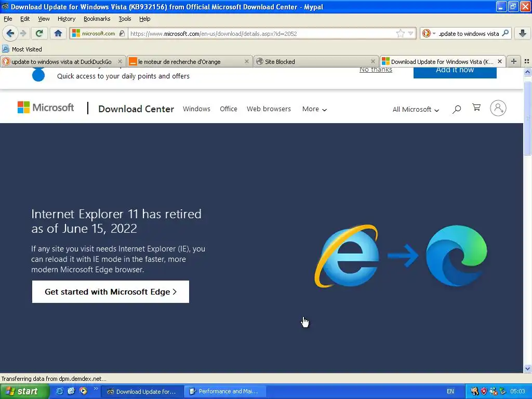This screenshot has height=399, width=532.
Task: Close the DuckDuckGo tab
Action: click(120, 61)
